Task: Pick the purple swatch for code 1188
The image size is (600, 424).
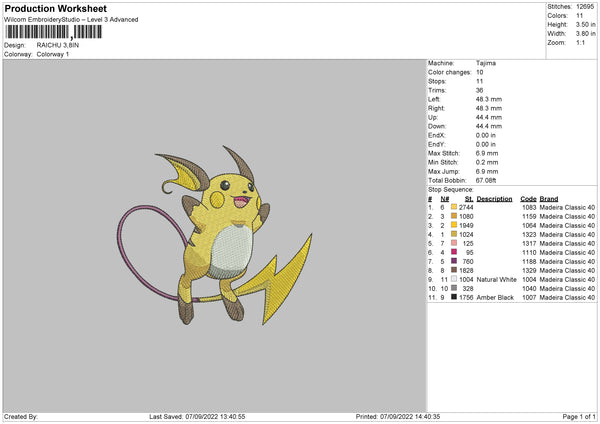Action: tap(454, 261)
